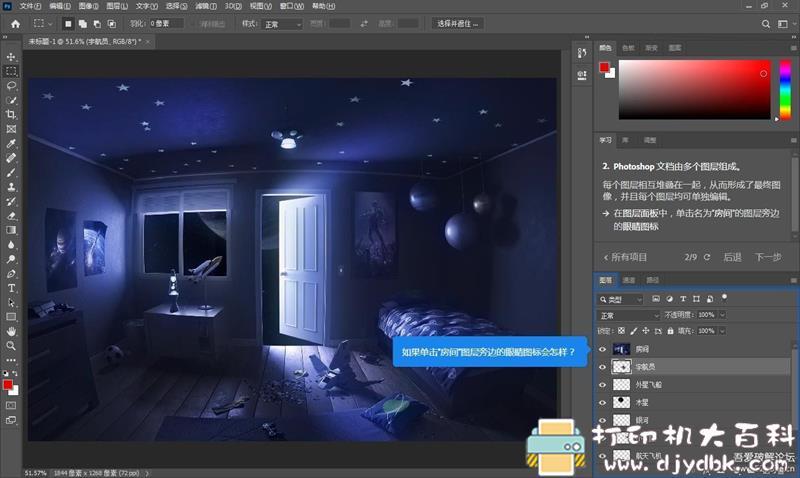Choose Add to Selection mode

[83, 24]
